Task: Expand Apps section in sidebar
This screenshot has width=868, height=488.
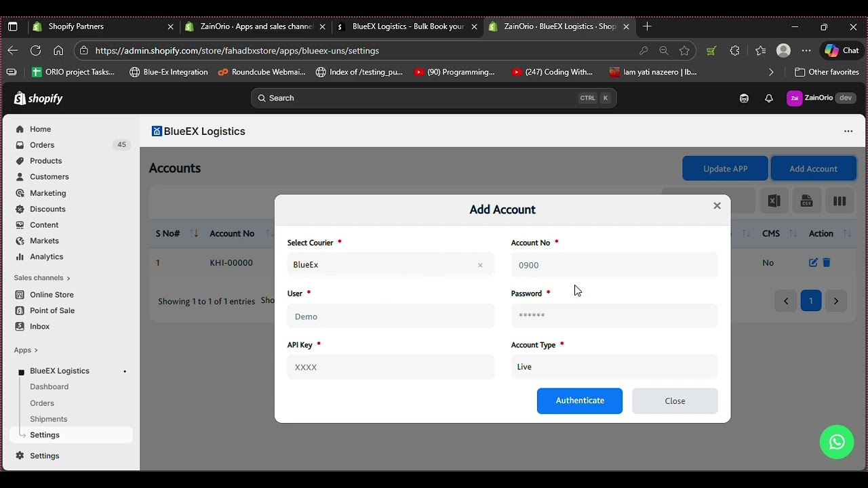Action: pyautogui.click(x=26, y=350)
